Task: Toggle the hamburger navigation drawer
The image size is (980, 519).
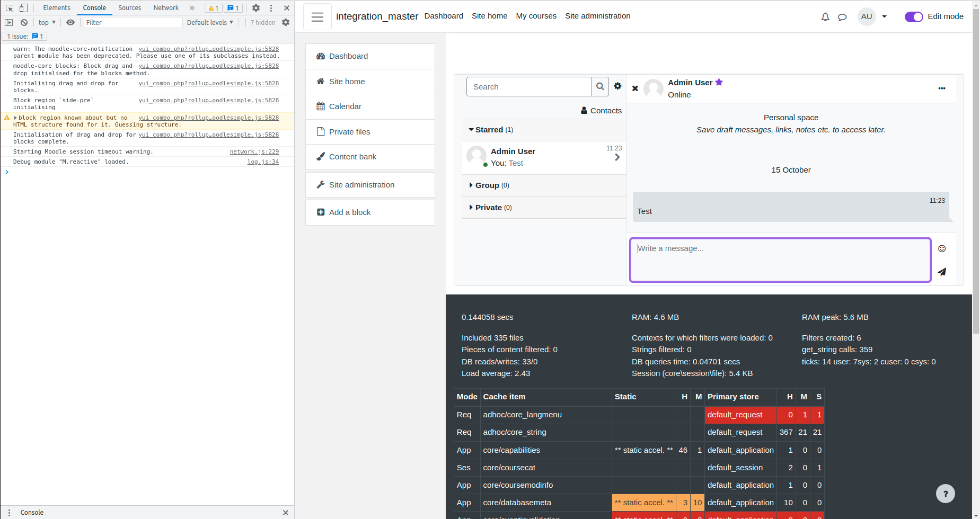Action: [x=317, y=16]
